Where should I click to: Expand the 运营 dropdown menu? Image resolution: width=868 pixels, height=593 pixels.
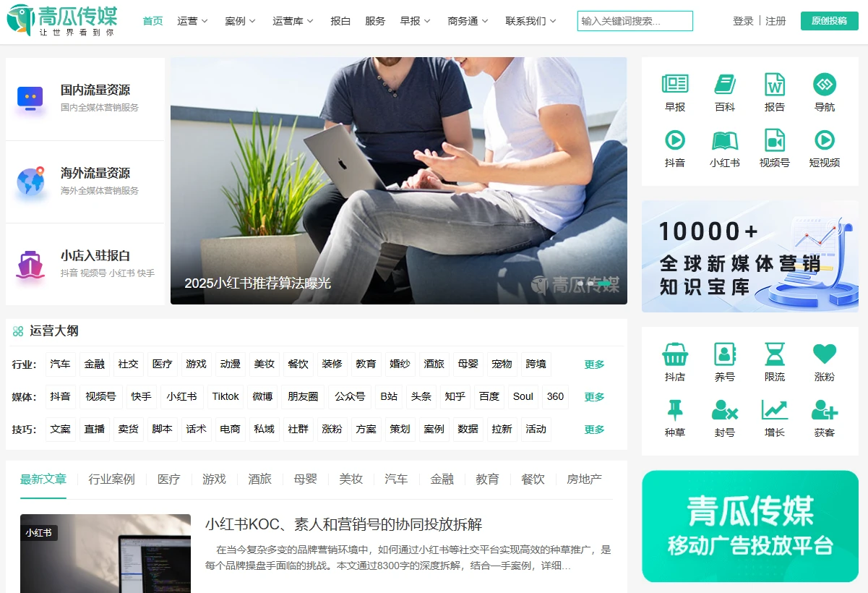pyautogui.click(x=192, y=21)
